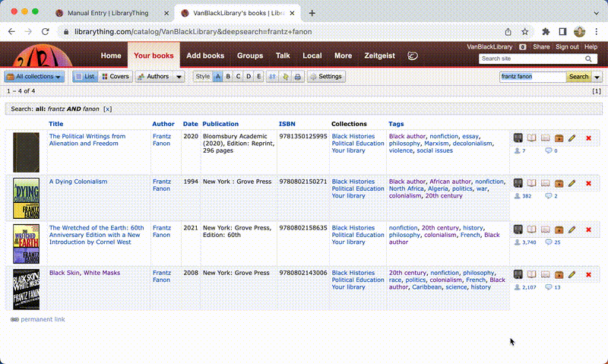608x364 pixels.
Task: Mark A Dying Colonialism with open-book icon
Action: pyautogui.click(x=531, y=183)
